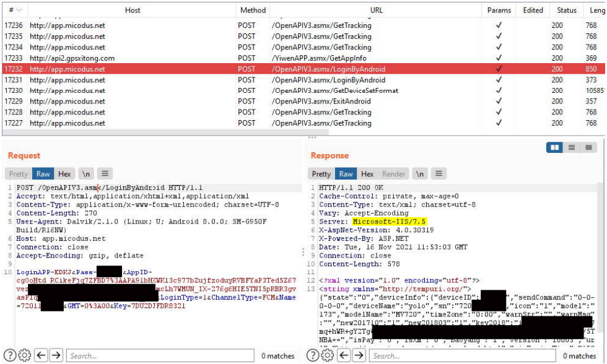Screen dimensions: 607x364
Task: Go to previous Request search match
Action: pos(40,355)
